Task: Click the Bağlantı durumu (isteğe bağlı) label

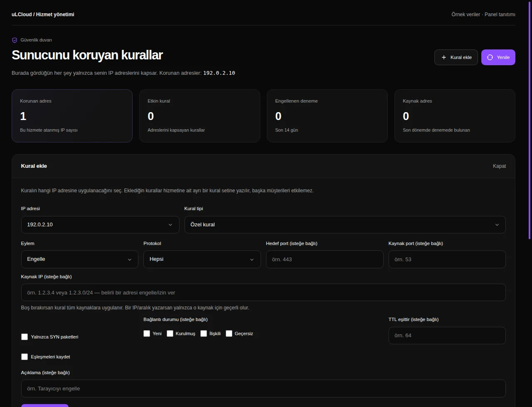Action: click(x=175, y=319)
